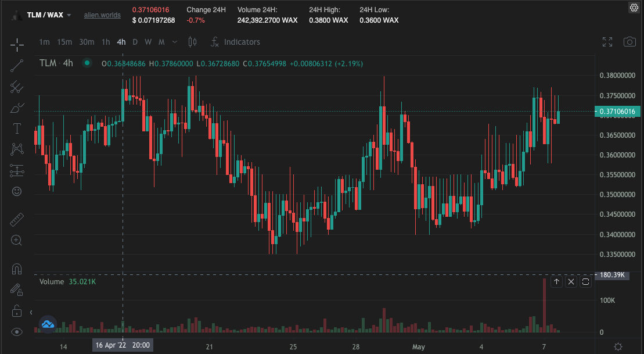The width and height of the screenshot is (644, 354).
Task: Click the $ 0.07197268 USD price
Action: tap(154, 20)
